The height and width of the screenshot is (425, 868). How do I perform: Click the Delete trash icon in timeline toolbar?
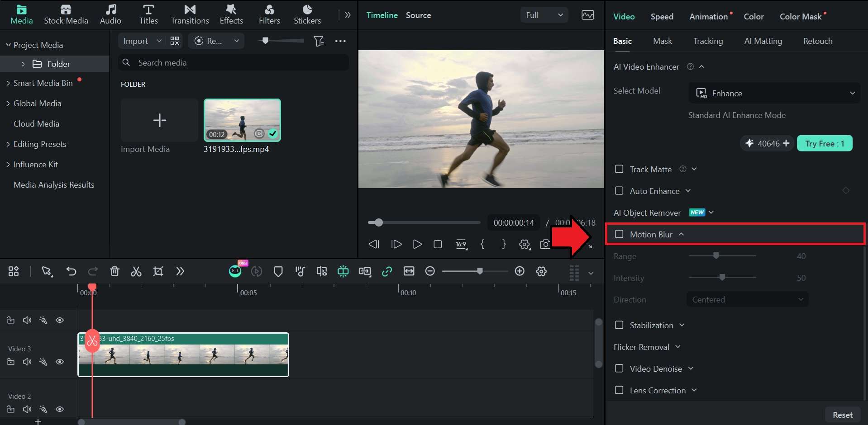(114, 271)
